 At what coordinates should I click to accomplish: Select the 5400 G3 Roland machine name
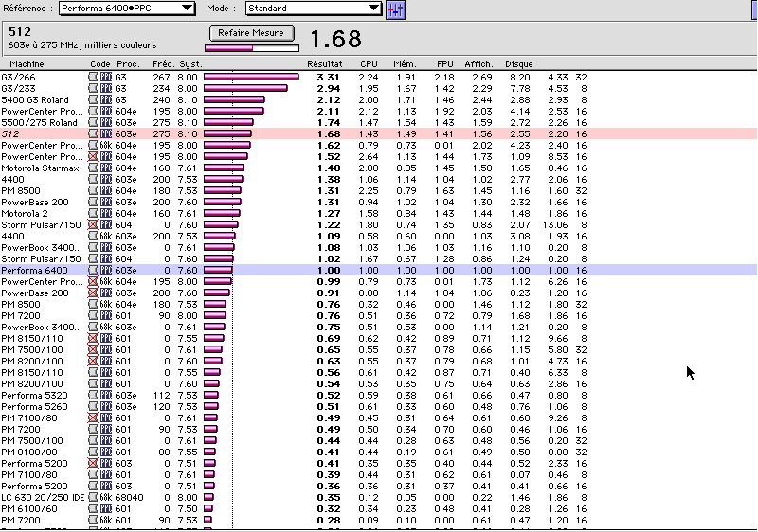pyautogui.click(x=35, y=100)
